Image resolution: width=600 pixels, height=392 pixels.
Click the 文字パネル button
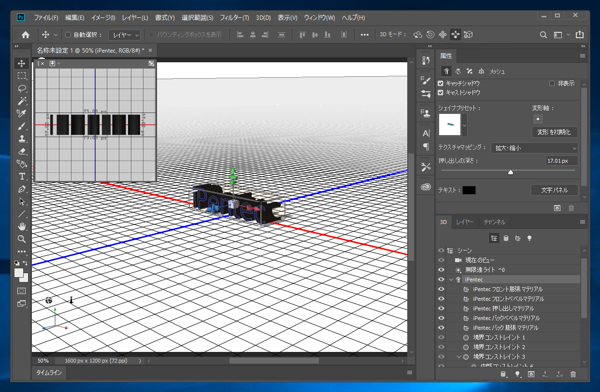[554, 190]
